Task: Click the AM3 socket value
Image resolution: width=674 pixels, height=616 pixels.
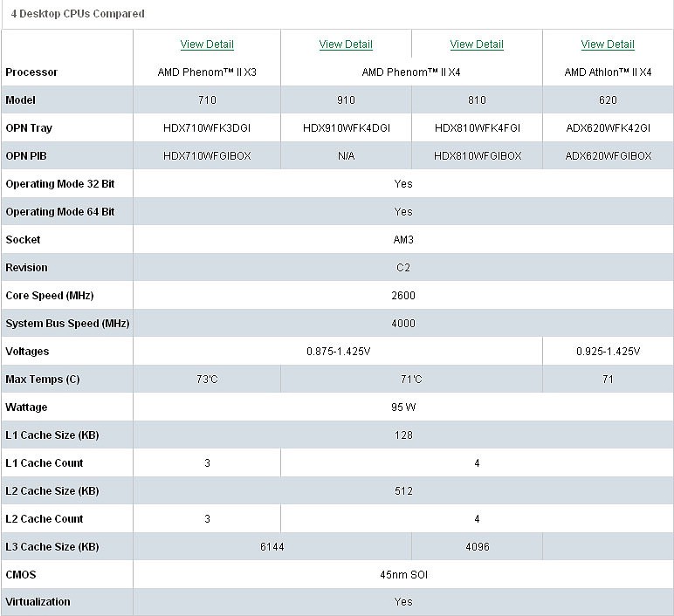Action: coord(403,240)
